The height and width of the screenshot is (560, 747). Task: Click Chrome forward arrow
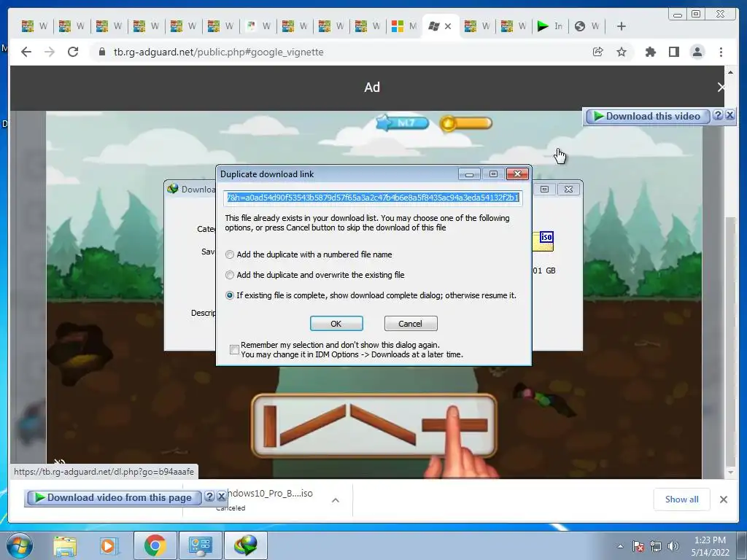(50, 52)
